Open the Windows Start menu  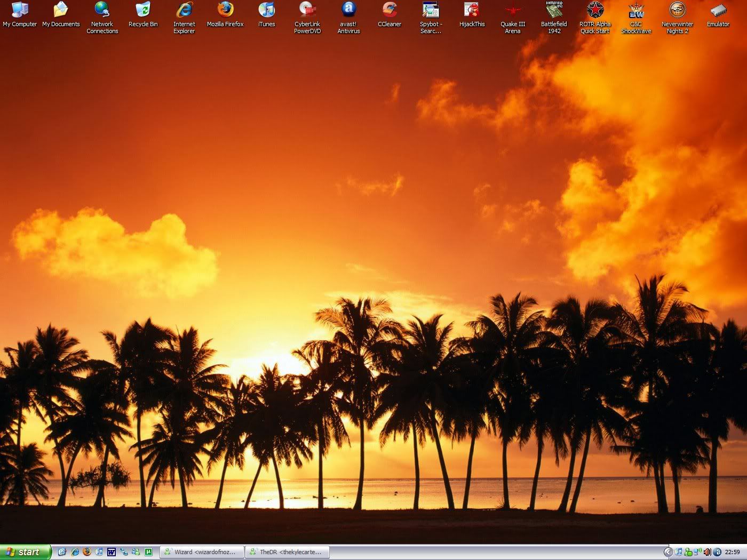pyautogui.click(x=26, y=552)
